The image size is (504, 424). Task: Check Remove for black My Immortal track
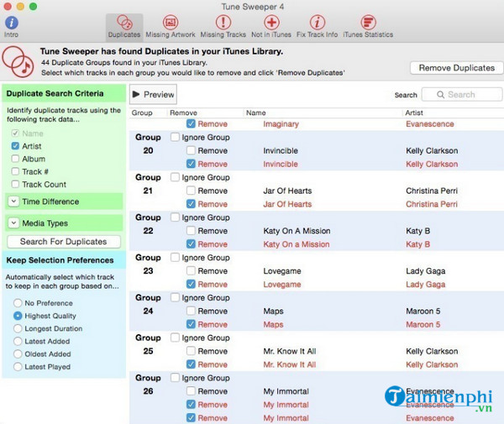point(191,391)
